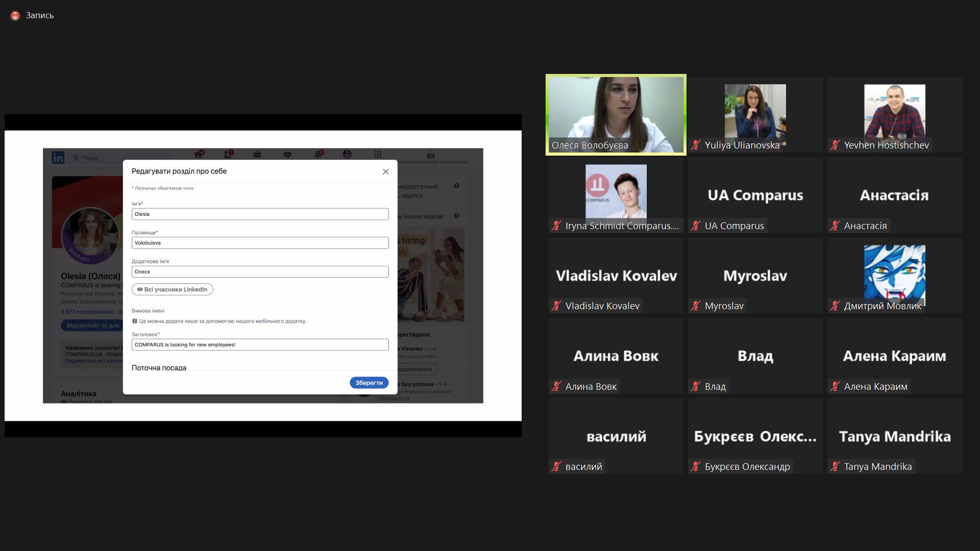The height and width of the screenshot is (551, 980).
Task: Select the Анастасія participant tile
Action: pos(895,195)
